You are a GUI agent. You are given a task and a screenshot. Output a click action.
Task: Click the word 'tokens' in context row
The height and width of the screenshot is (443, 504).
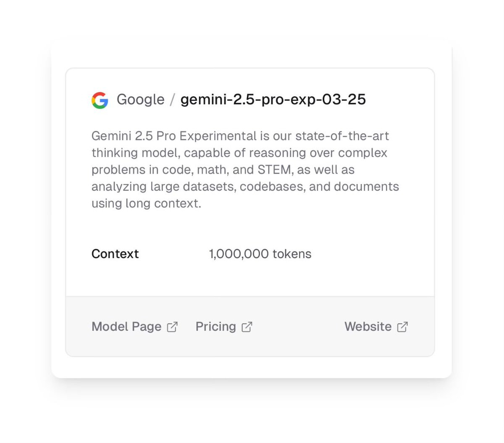click(292, 254)
